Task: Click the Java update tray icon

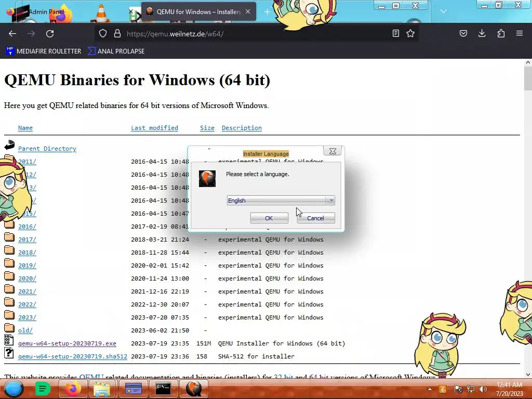Action: 443,389
